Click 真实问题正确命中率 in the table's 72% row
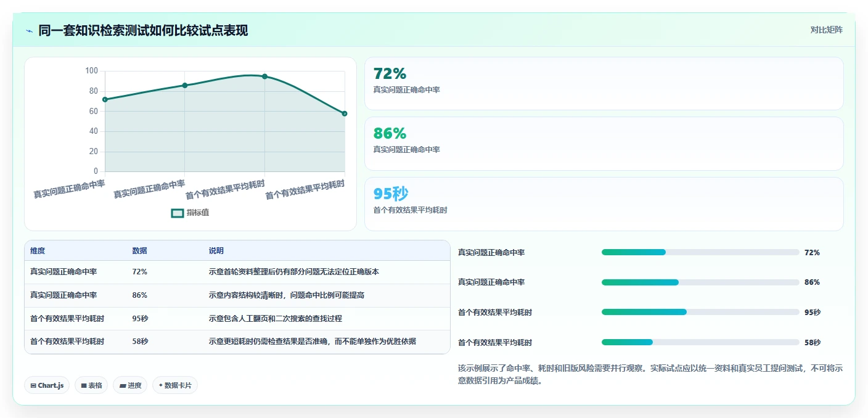The height and width of the screenshot is (418, 868). point(63,272)
